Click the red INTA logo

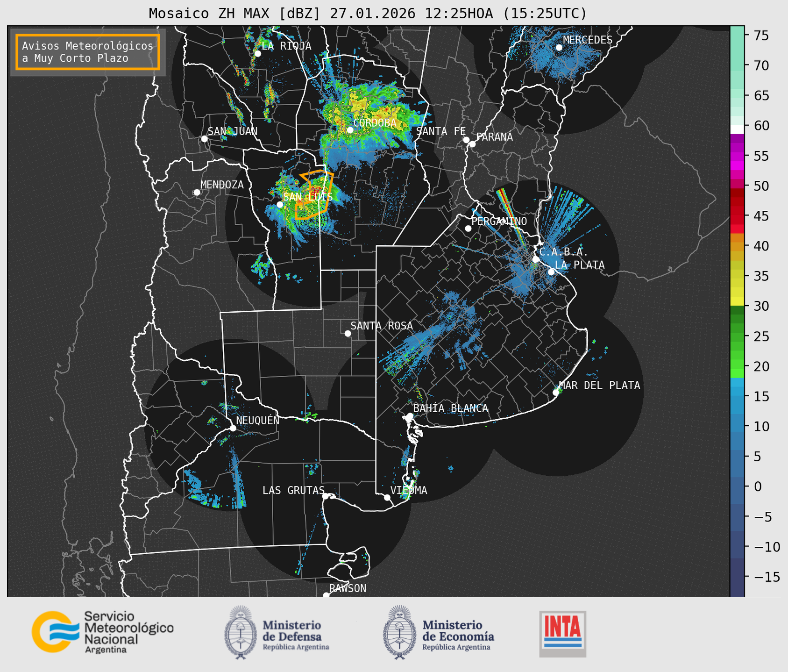coord(563,634)
